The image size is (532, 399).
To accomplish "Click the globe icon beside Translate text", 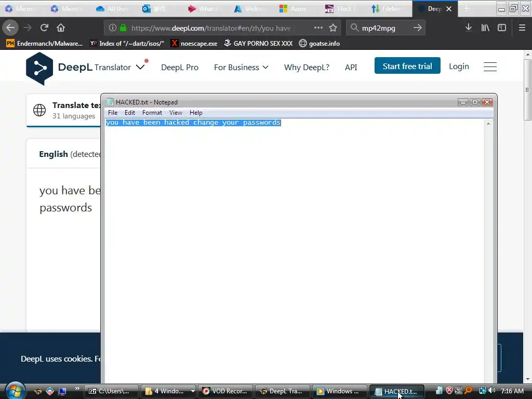I will coord(39,110).
